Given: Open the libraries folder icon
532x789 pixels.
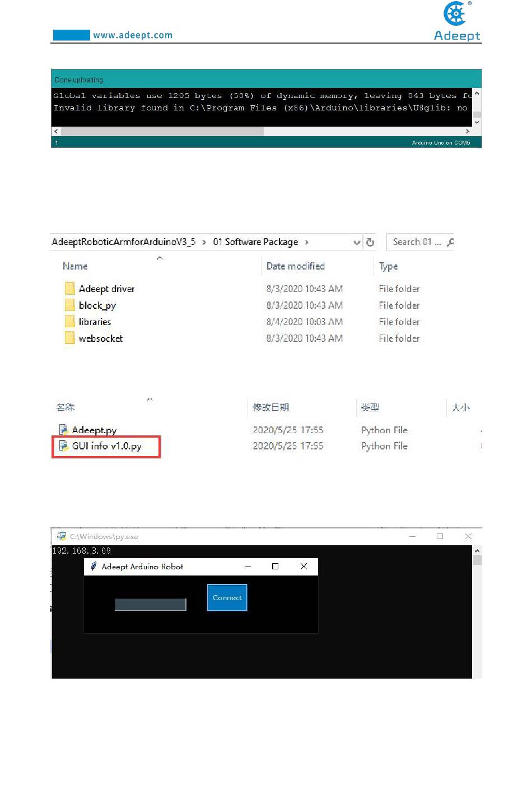Looking at the screenshot, I should pyautogui.click(x=69, y=322).
